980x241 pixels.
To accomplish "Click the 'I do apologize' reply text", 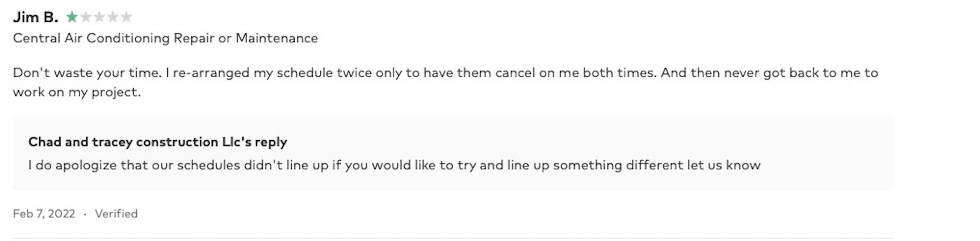I will (73, 165).
